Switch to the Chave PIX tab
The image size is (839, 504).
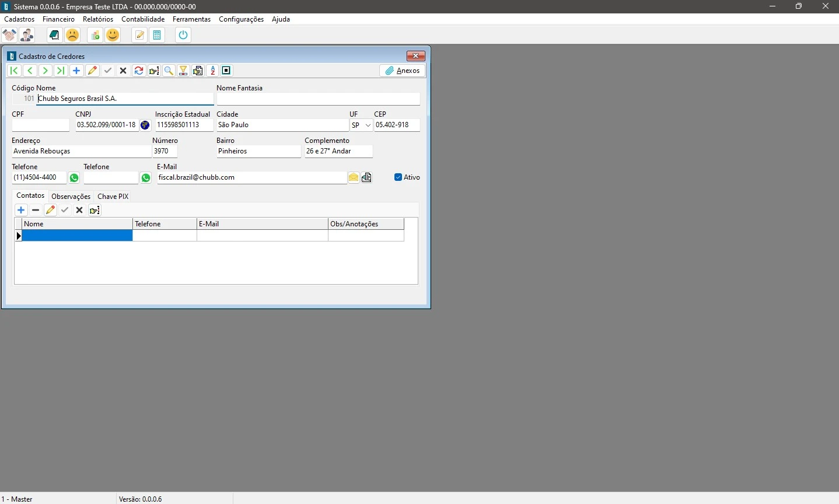pos(113,197)
